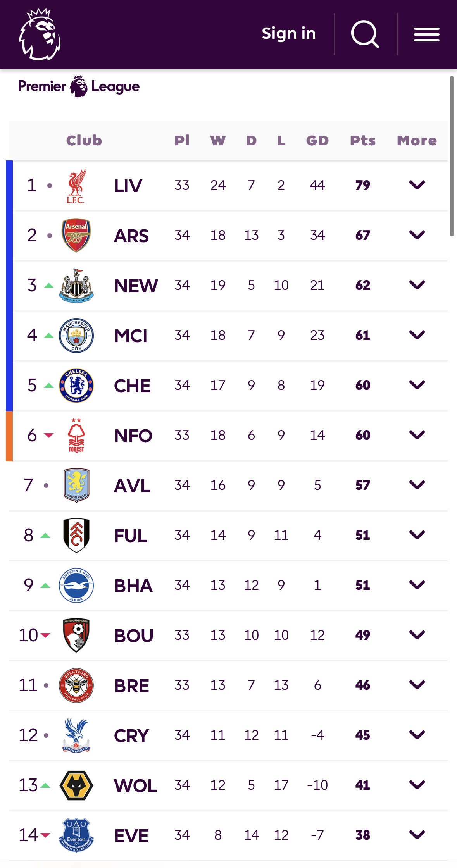Viewport: 457px width, 868px height.
Task: Click the Manchester City crest
Action: (x=76, y=336)
